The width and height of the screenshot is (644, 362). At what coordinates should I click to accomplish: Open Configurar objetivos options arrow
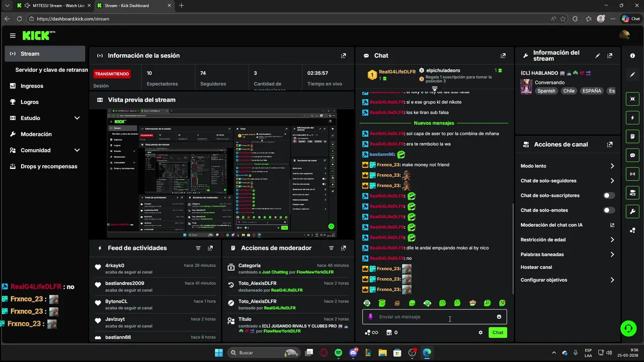(612, 280)
